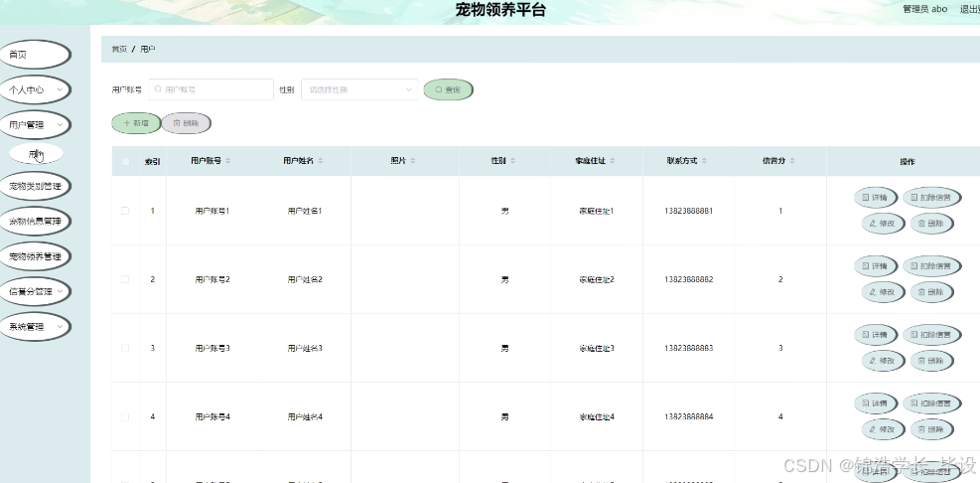Click 扣除信誉 for 用户账号2

[931, 266]
